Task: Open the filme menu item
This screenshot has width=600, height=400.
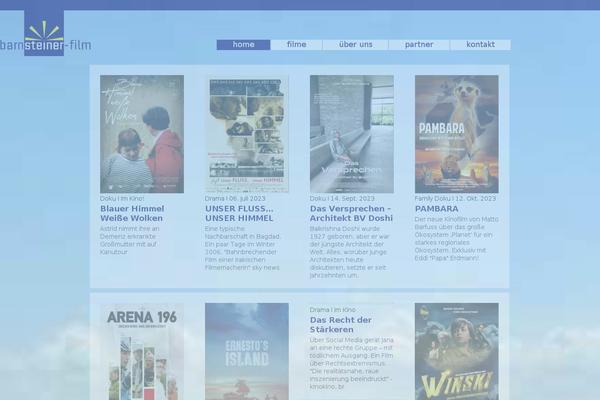Action: click(297, 45)
